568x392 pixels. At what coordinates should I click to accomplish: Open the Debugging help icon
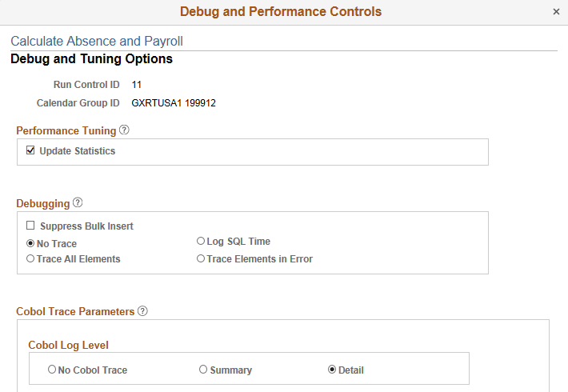pyautogui.click(x=78, y=203)
